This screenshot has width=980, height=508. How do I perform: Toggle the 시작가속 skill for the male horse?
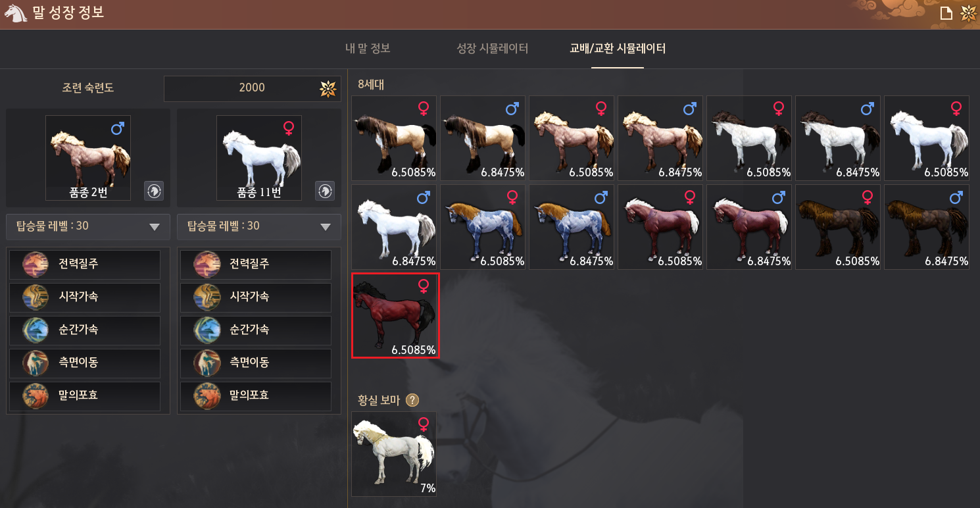[85, 297]
